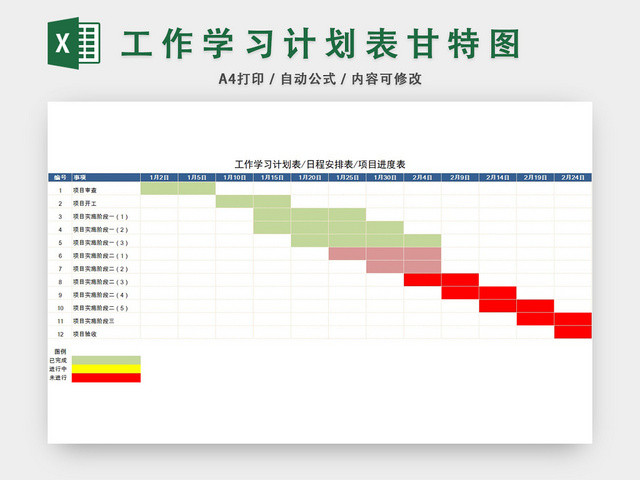Screen dimensions: 640x480
Task: Select the 2月19日 date header
Action: tap(535, 178)
